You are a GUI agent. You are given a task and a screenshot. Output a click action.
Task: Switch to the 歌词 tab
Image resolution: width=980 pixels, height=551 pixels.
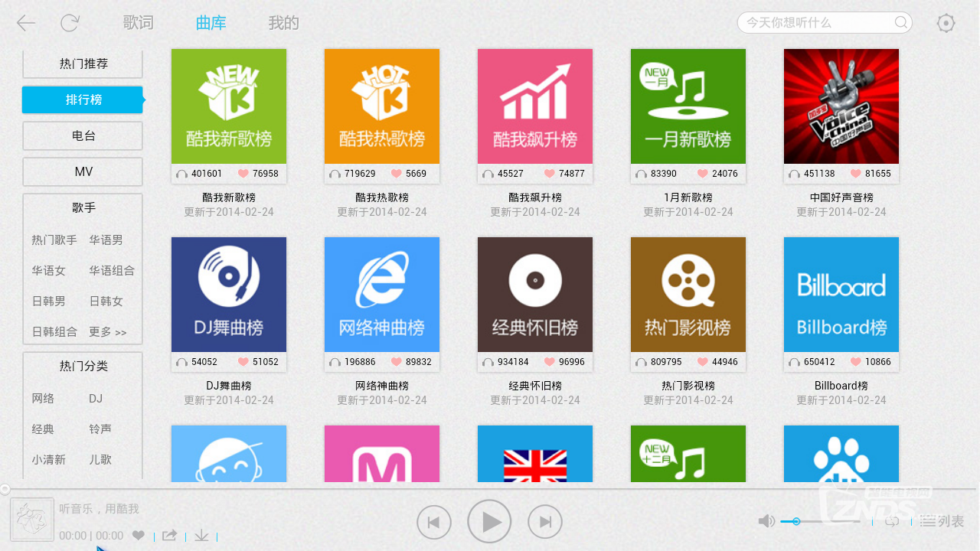click(138, 23)
